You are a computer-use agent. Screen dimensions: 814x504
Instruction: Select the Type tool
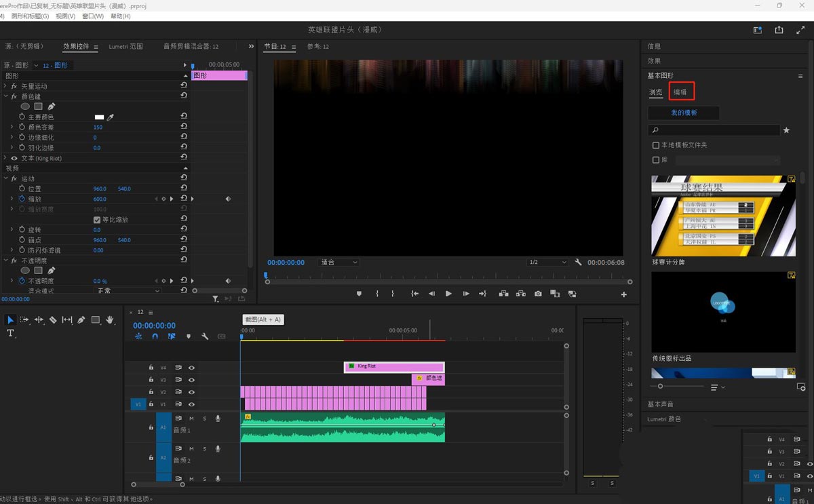tap(11, 333)
